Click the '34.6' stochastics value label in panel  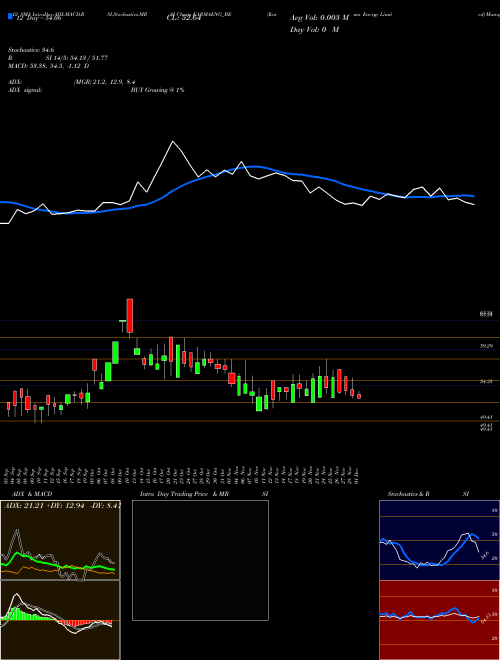484,556
